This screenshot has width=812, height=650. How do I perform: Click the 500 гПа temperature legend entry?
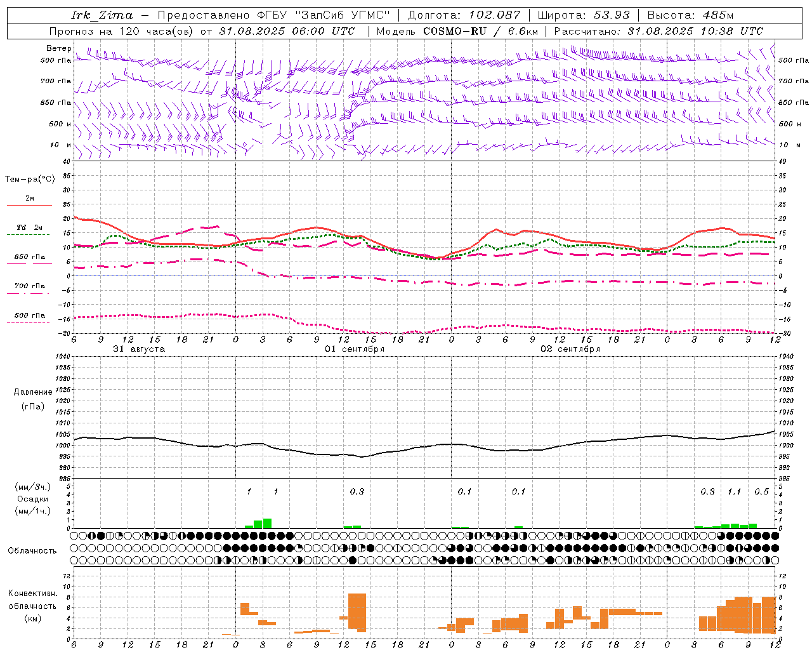pyautogui.click(x=29, y=318)
